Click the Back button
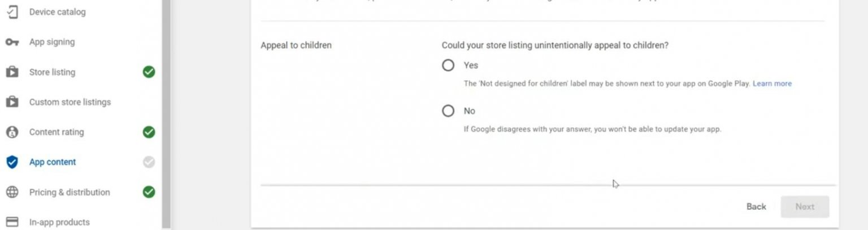The width and height of the screenshot is (868, 230). pyautogui.click(x=756, y=207)
